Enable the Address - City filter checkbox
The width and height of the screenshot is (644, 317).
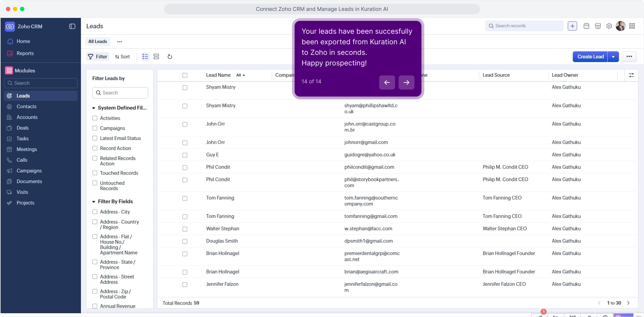coord(95,212)
